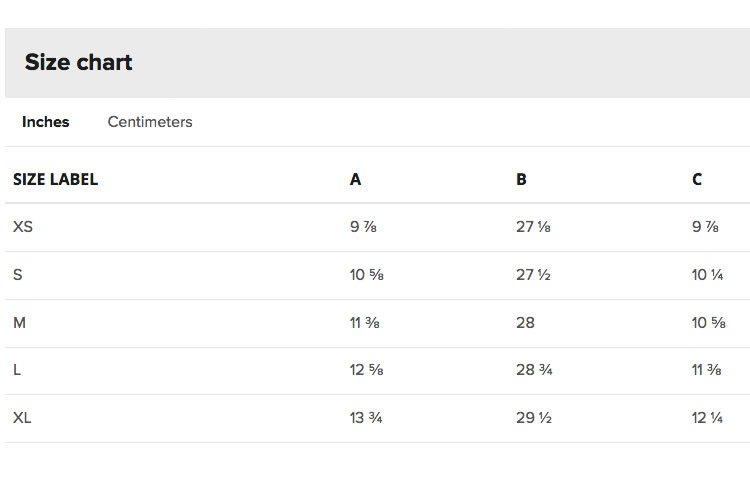The image size is (750, 500).
Task: Select the 13 ¾ value in the XL row
Action: click(366, 418)
